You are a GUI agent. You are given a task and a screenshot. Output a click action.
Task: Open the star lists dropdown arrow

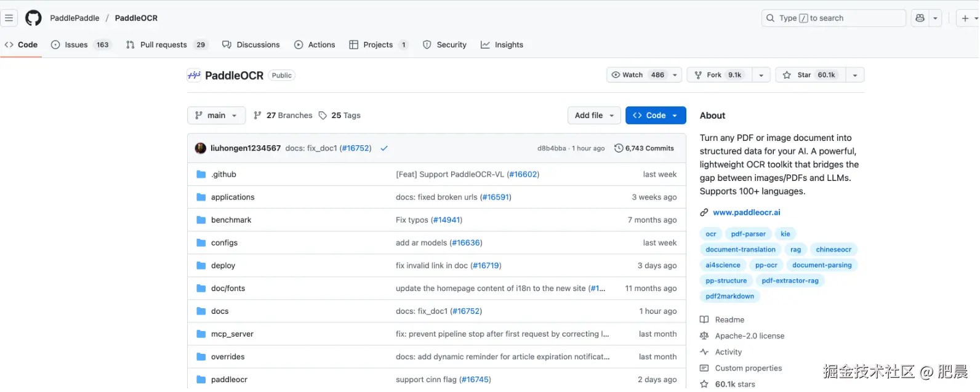coord(855,75)
